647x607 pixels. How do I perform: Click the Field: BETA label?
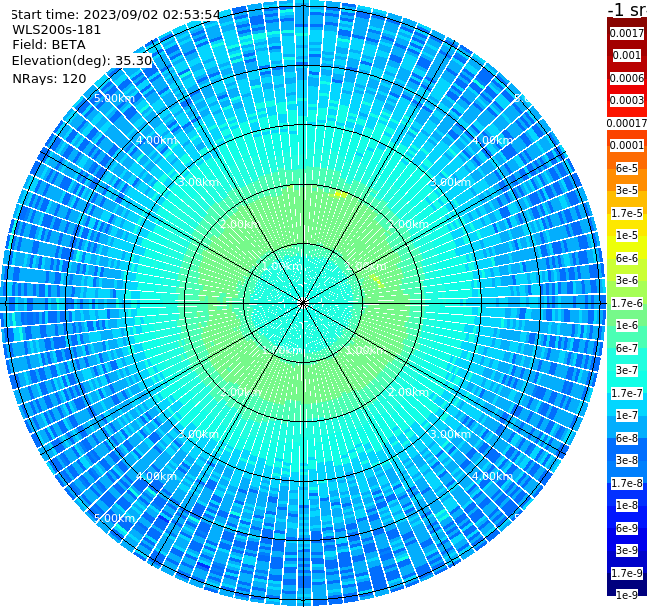pyautogui.click(x=49, y=45)
